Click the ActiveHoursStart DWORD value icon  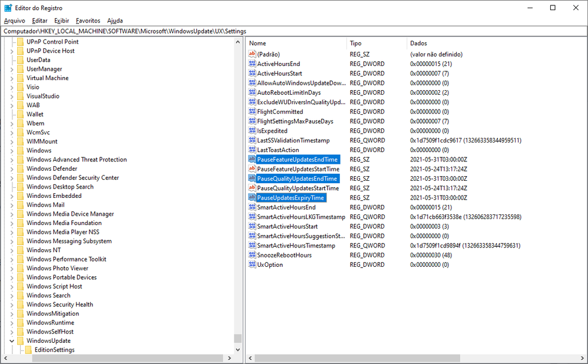click(x=252, y=73)
